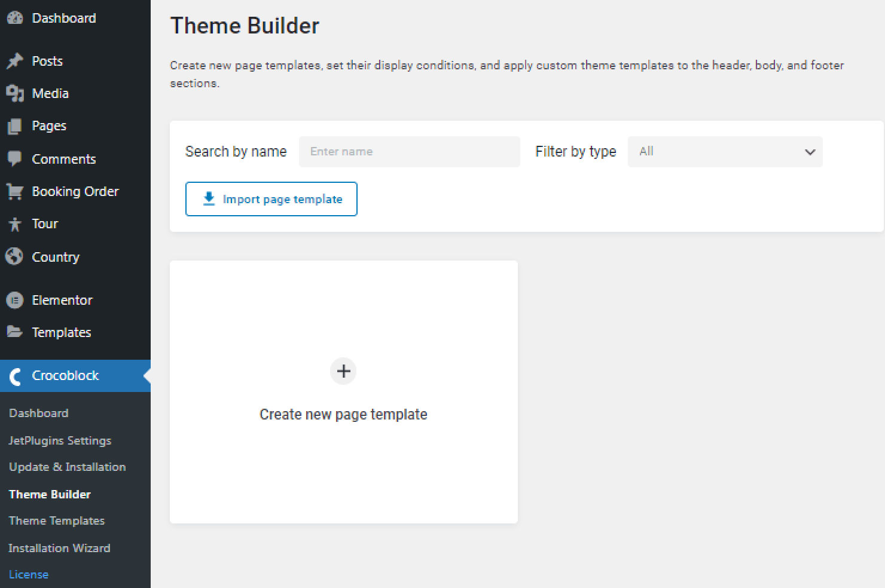This screenshot has width=885, height=588.
Task: Open Crocoblock submenu Dashboard link
Action: (39, 413)
